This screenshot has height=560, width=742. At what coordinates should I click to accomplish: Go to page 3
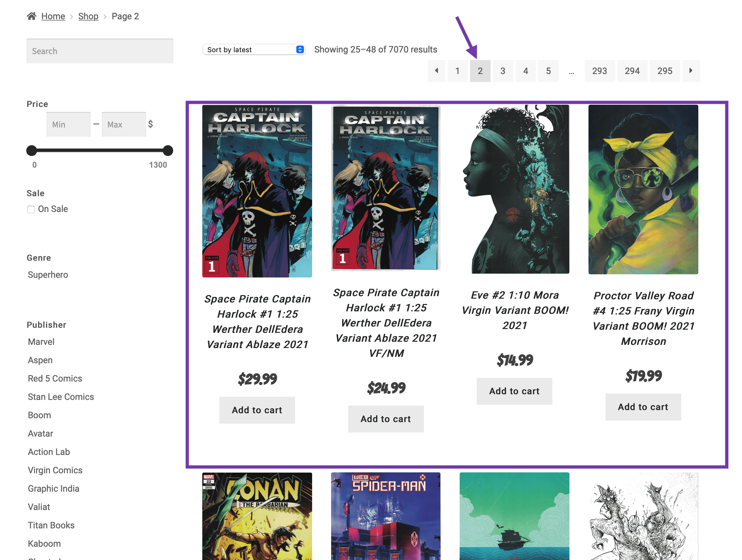[503, 71]
